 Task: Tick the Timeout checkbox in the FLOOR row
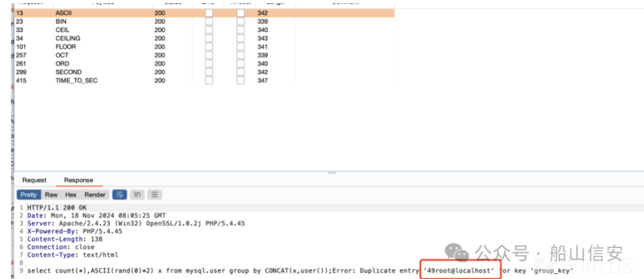click(241, 47)
